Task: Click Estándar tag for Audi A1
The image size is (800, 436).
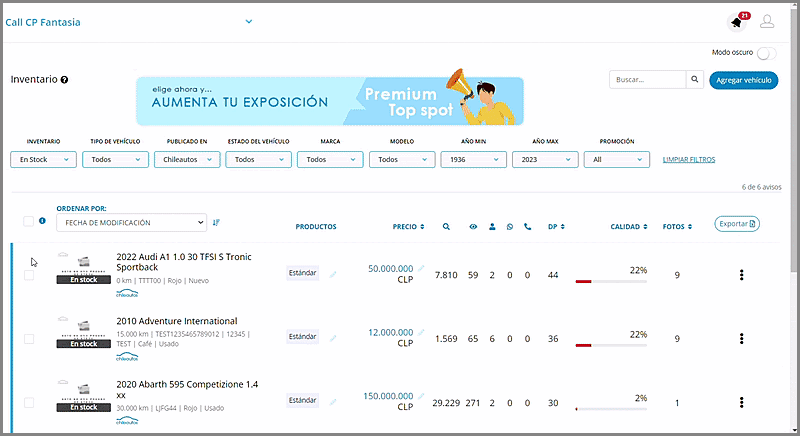Action: 303,273
